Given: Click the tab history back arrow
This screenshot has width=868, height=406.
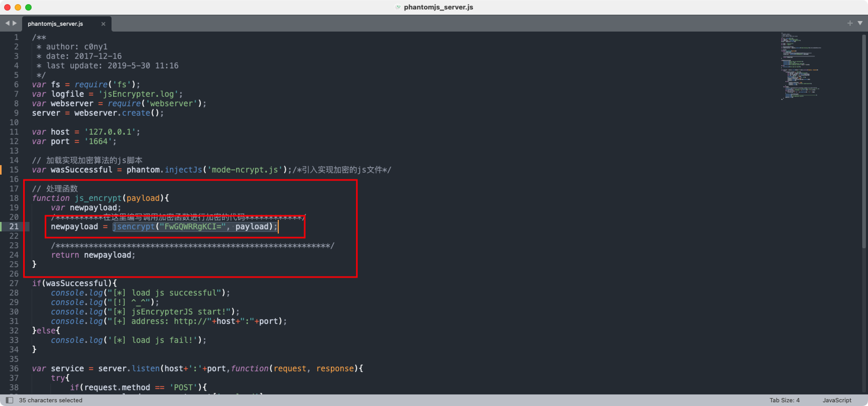Looking at the screenshot, I should (x=7, y=23).
